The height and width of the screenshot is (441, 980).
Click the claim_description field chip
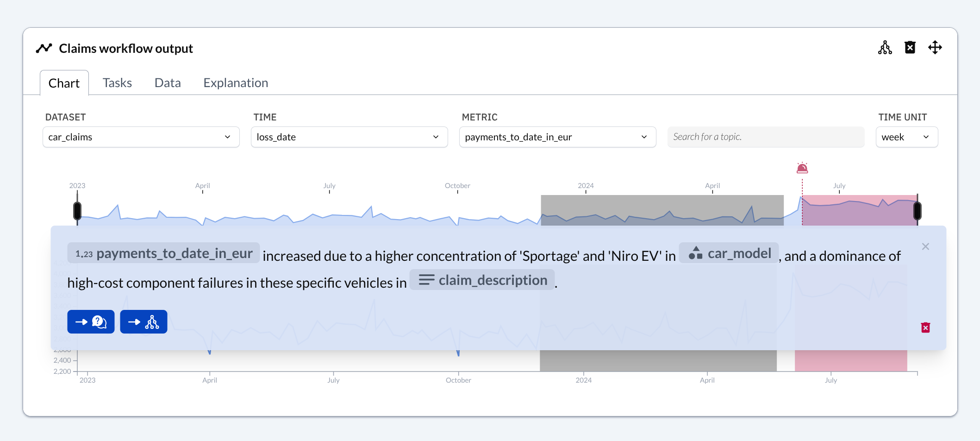tap(482, 280)
